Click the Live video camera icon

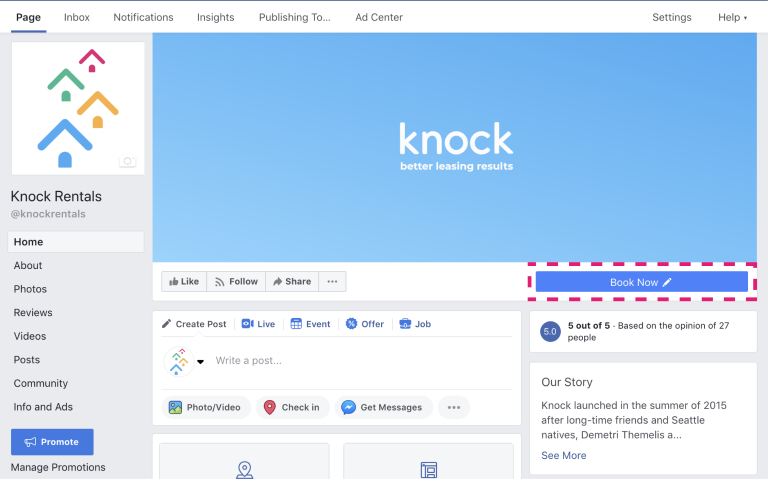coord(247,324)
